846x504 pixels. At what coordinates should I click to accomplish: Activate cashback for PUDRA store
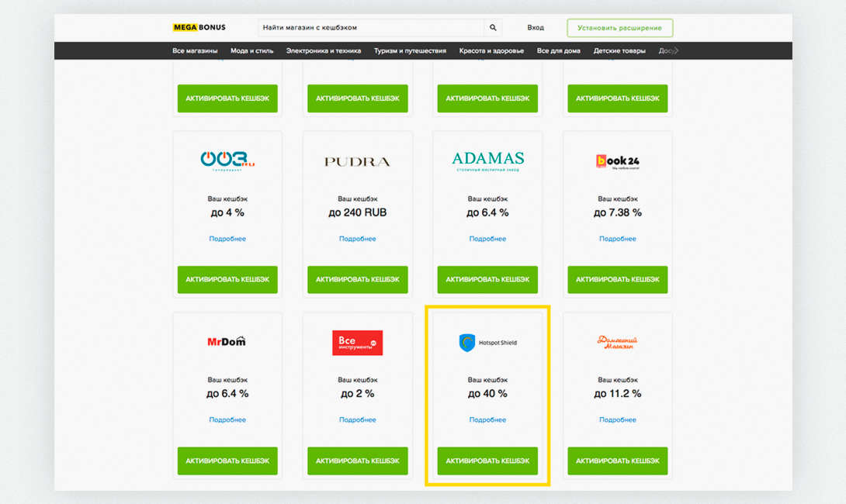coord(358,279)
